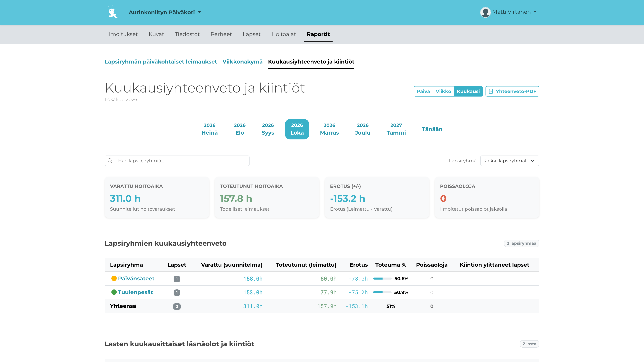The image size is (644, 362).
Task: Open the Hoitoajat section
Action: [283, 34]
